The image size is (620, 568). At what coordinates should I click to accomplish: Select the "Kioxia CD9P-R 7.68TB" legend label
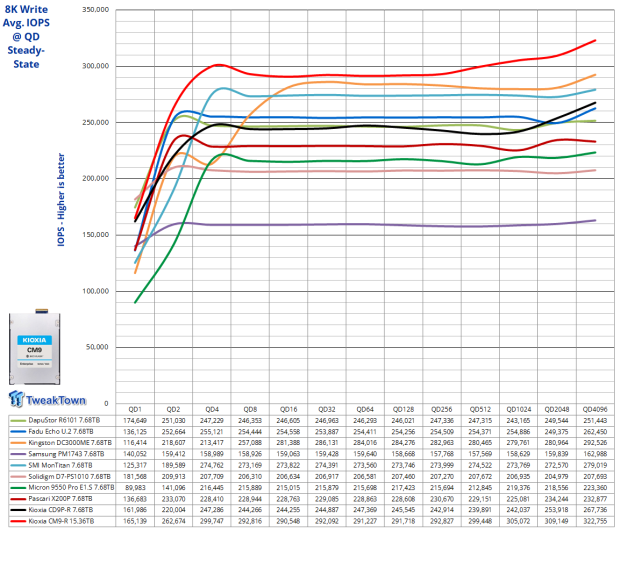pyautogui.click(x=60, y=510)
